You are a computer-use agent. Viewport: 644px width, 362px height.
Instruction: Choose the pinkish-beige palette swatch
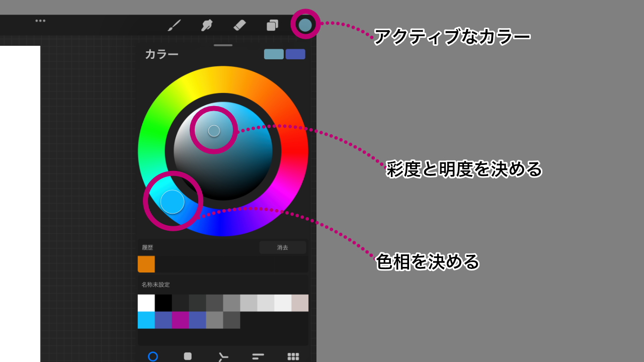pos(300,303)
